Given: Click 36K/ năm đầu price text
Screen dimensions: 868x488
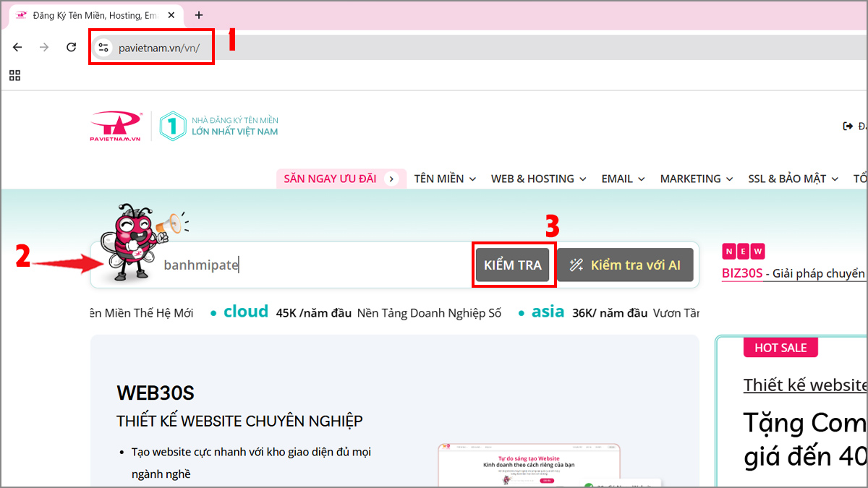Looking at the screenshot, I should pyautogui.click(x=609, y=313).
